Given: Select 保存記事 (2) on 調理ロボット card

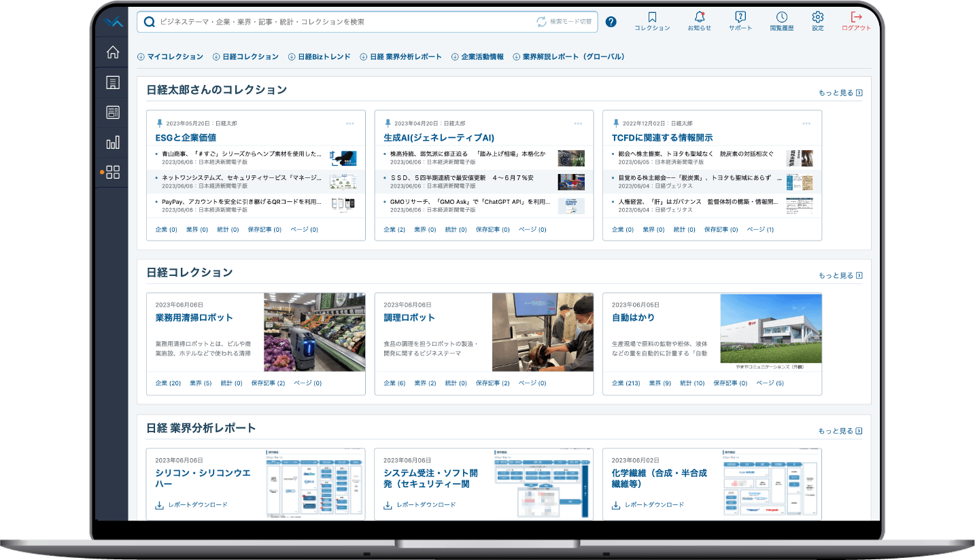Looking at the screenshot, I should pos(492,383).
